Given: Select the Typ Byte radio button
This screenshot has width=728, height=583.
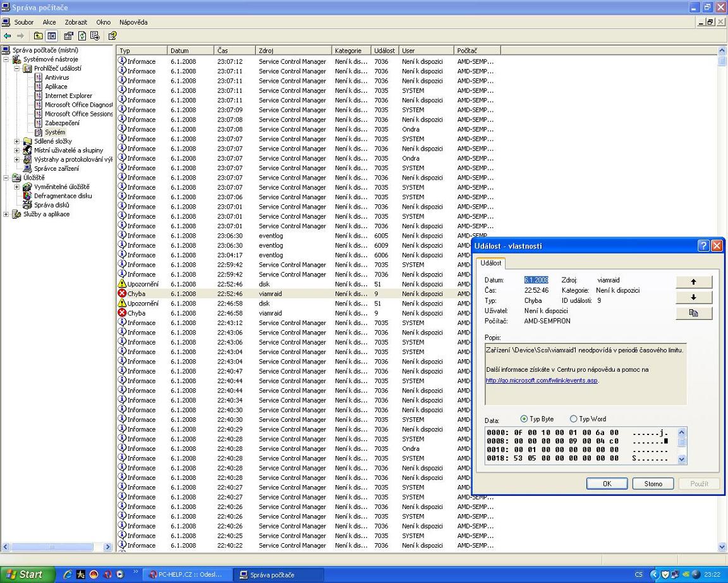Looking at the screenshot, I should tap(524, 419).
